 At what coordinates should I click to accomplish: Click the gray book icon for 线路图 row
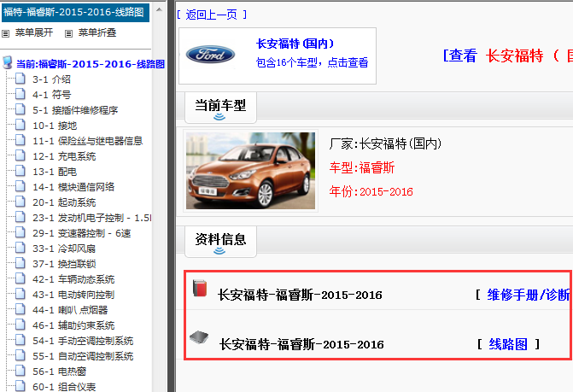[199, 336]
